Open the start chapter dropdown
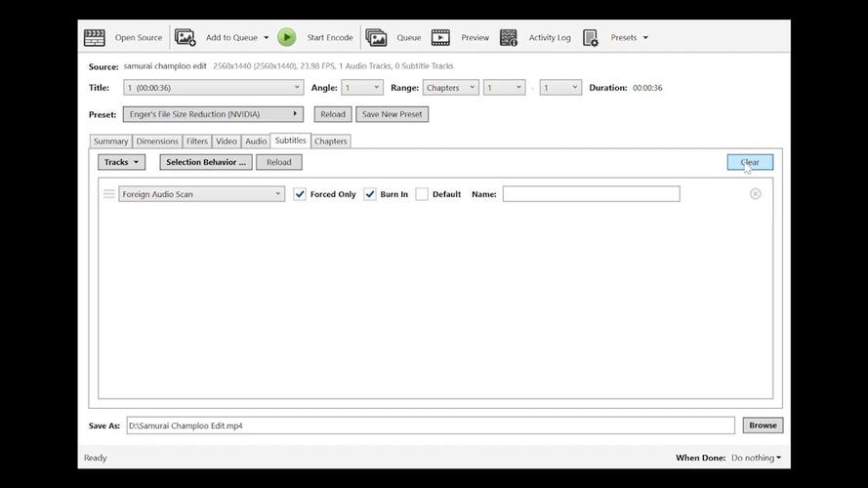Image resolution: width=868 pixels, height=488 pixels. [504, 88]
